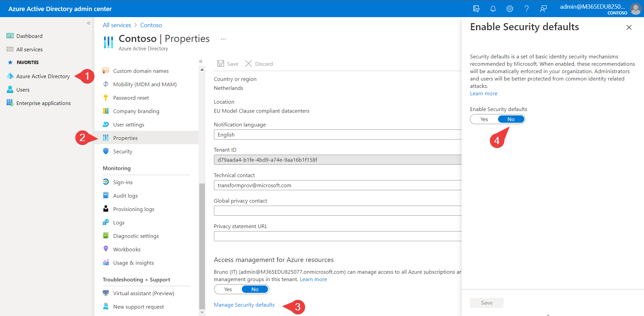This screenshot has height=316, width=644.
Task: Collapse the left favorites sidebar
Action: [x=89, y=23]
